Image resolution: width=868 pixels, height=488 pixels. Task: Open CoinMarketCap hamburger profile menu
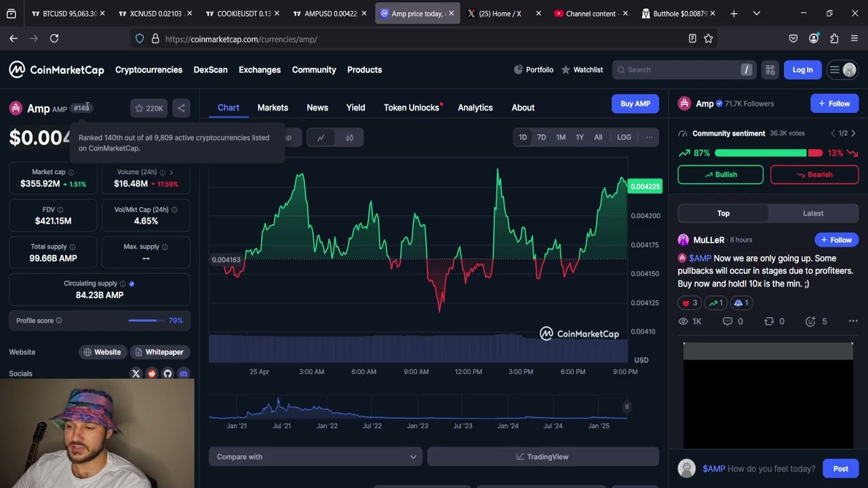tap(843, 70)
